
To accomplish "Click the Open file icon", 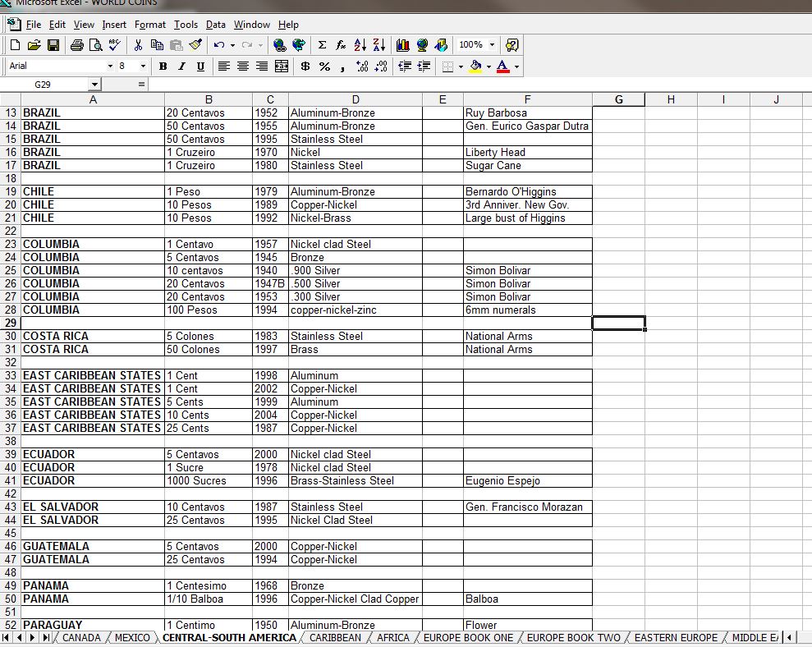I will click(x=34, y=45).
